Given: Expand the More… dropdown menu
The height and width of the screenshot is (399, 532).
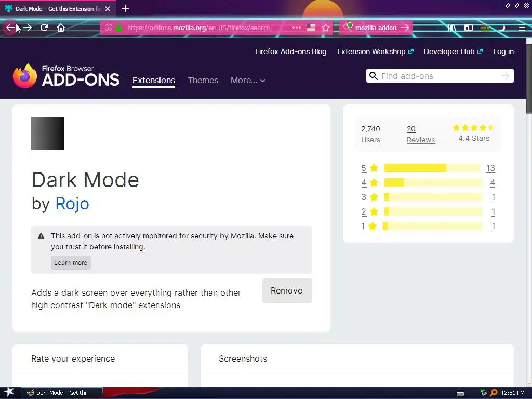Looking at the screenshot, I should pyautogui.click(x=248, y=81).
